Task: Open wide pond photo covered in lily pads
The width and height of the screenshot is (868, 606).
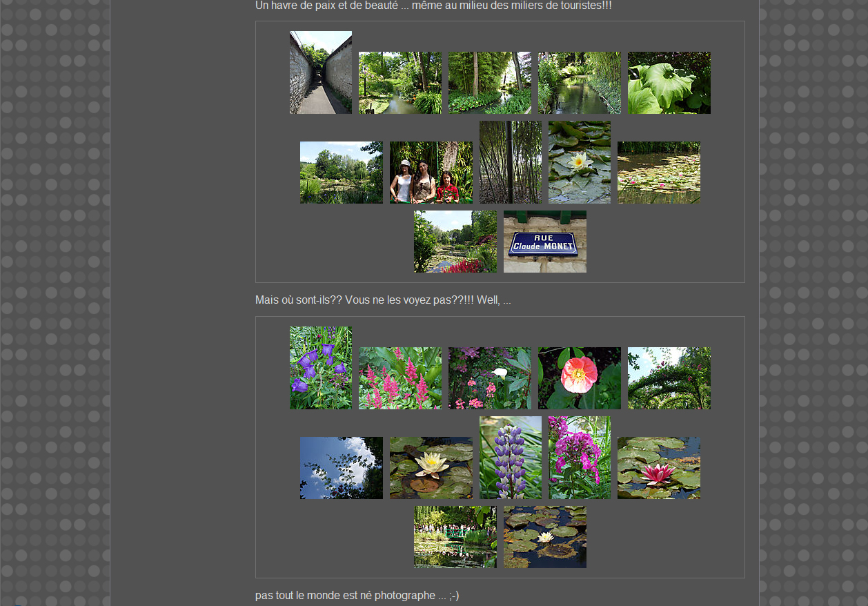Action: (658, 173)
